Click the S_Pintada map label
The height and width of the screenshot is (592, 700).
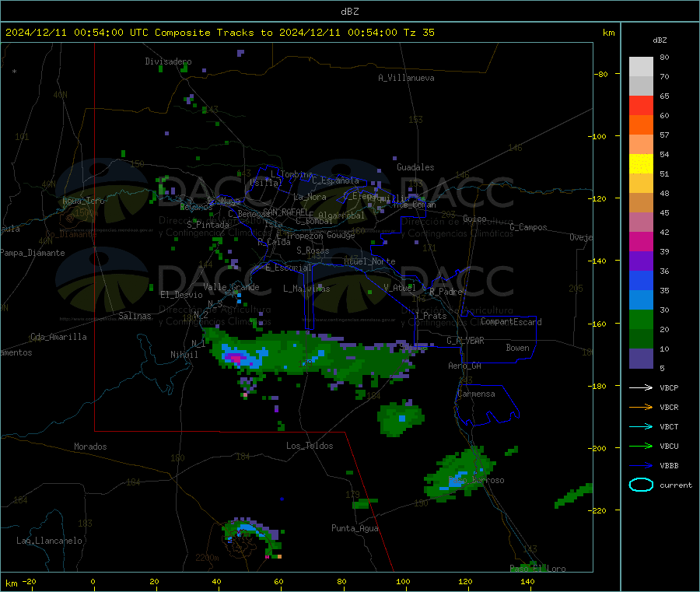(208, 225)
